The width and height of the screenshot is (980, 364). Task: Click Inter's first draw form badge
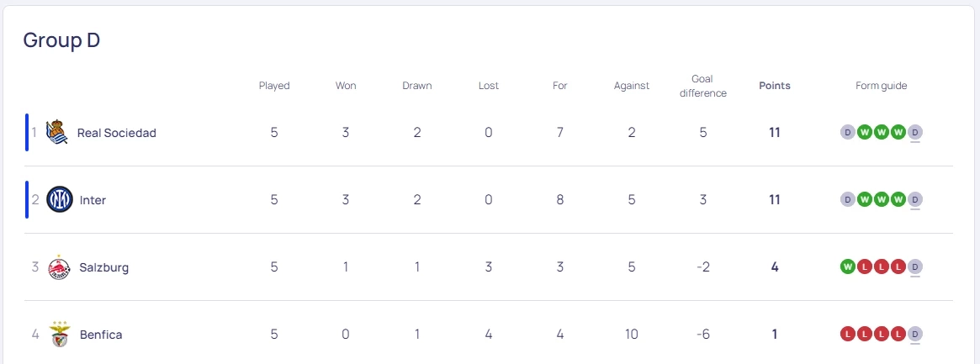848,199
